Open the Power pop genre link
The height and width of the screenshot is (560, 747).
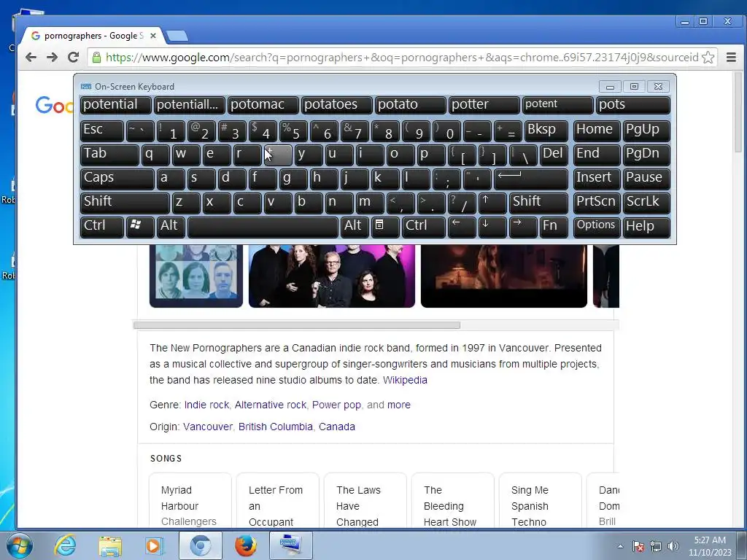336,405
